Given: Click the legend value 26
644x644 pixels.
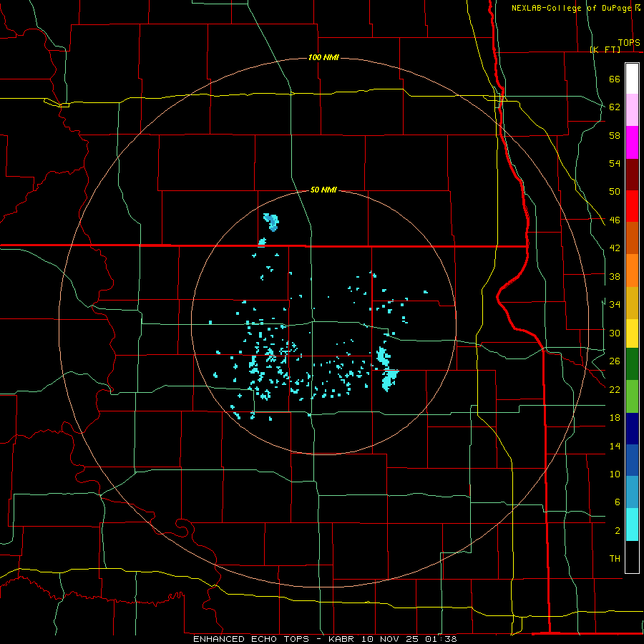Looking at the screenshot, I should [x=615, y=361].
